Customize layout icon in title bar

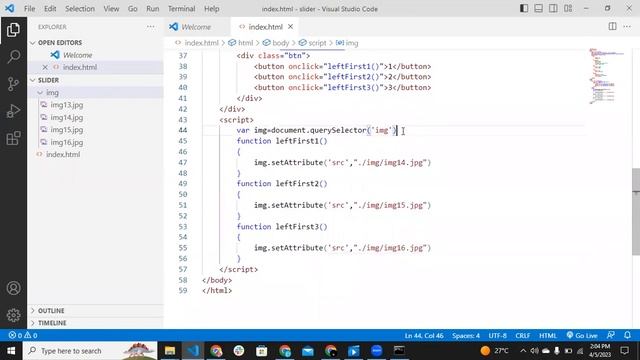[x=568, y=9]
